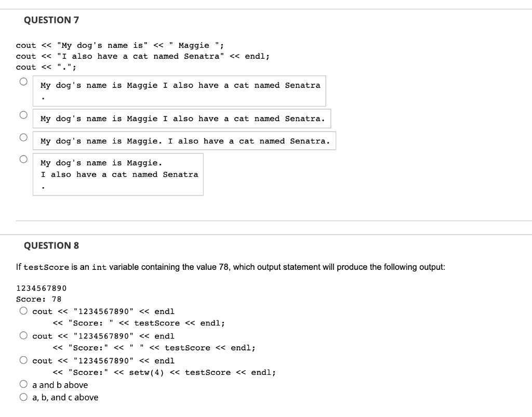This screenshot has width=532, height=417.
Task: Select the two-line answer option in Question 7
Action: pyautogui.click(x=23, y=159)
